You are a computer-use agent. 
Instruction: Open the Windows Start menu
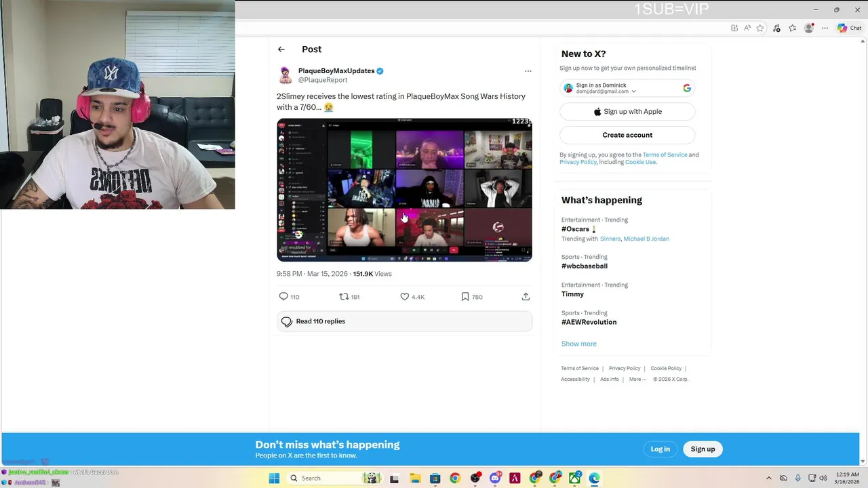tap(274, 479)
